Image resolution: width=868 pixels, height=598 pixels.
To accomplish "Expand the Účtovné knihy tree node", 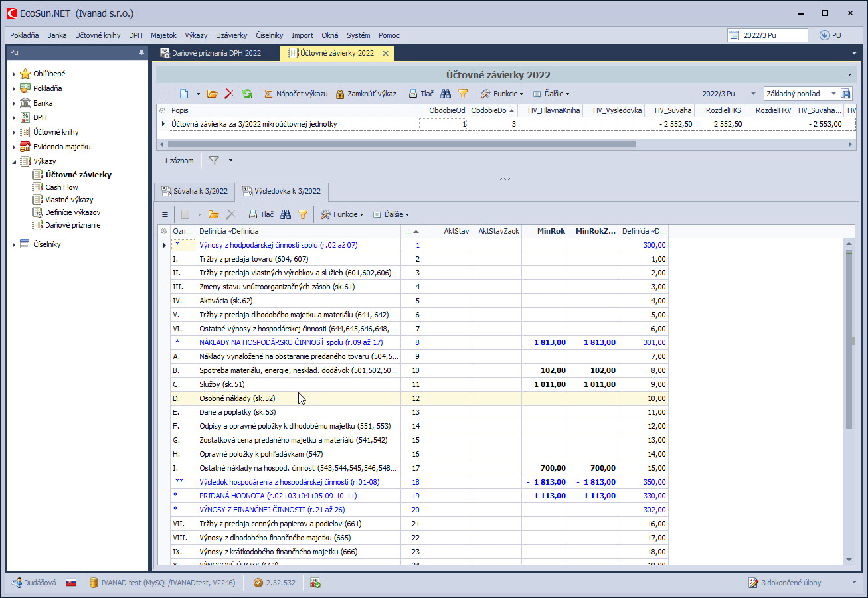I will (x=13, y=132).
